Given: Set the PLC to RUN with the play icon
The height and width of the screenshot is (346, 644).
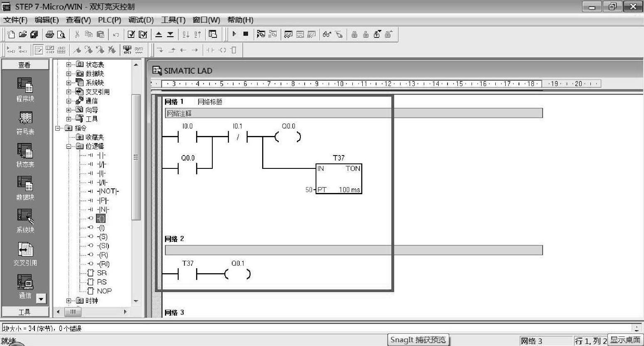Looking at the screenshot, I should tap(234, 34).
